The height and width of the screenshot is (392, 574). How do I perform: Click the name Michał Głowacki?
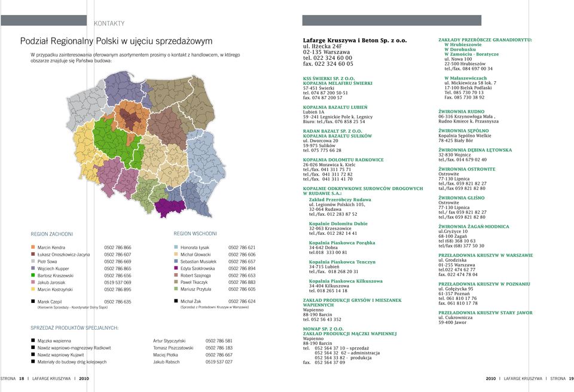(196, 255)
